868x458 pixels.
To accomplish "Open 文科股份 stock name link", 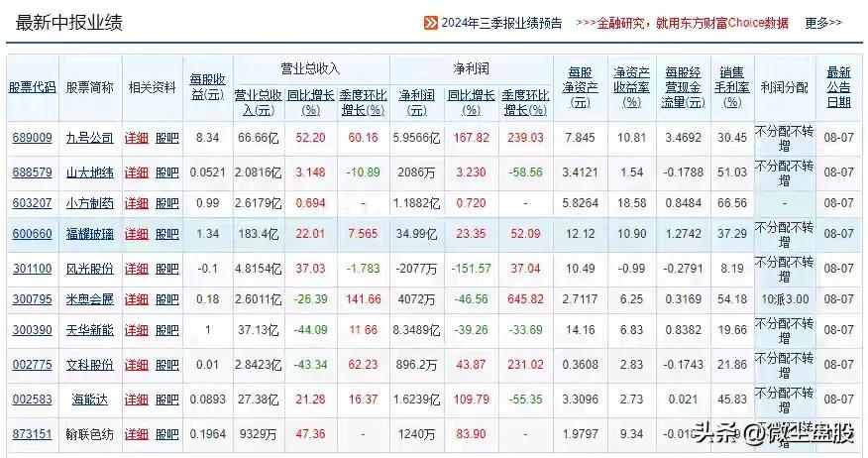I will pyautogui.click(x=90, y=365).
